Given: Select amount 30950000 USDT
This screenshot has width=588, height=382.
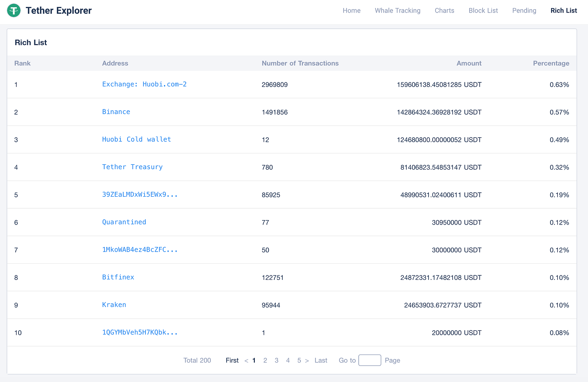Looking at the screenshot, I should coord(457,222).
